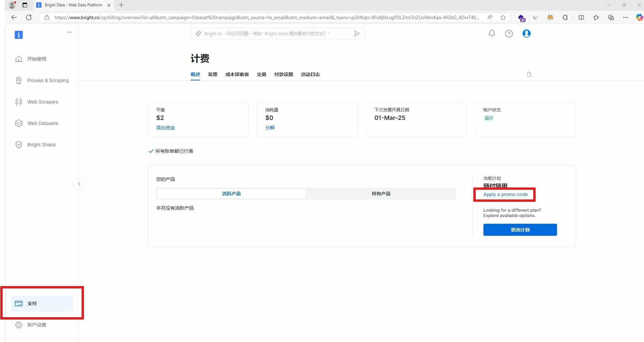Switch to 发票 tab

tap(213, 74)
